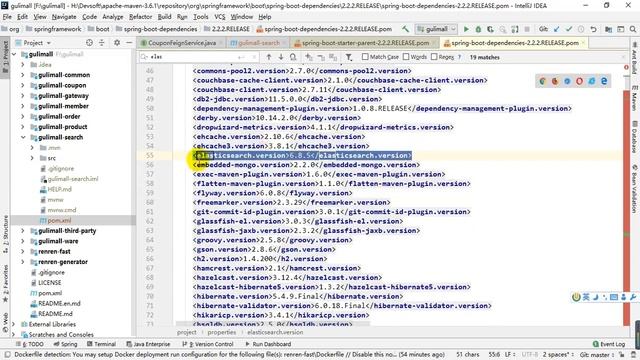Switch to spring-boot-starter-parent-2.2.2.RELEASE.pom tab

coord(365,43)
